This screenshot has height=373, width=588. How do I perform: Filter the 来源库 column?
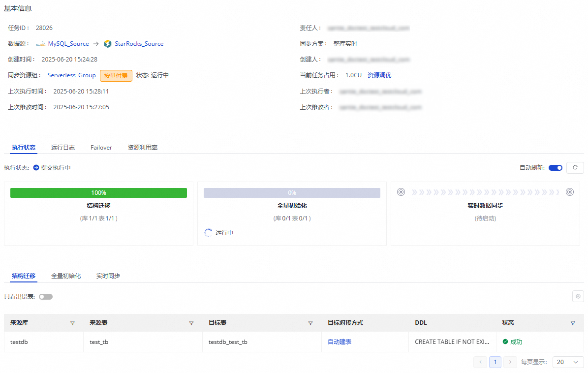point(72,323)
